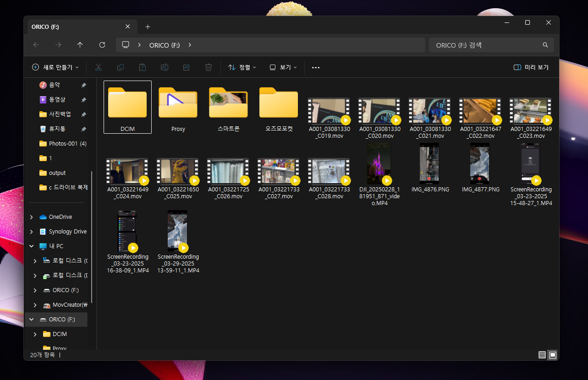
Task: Open the 새로 만들기 dropdown
Action: tap(55, 67)
